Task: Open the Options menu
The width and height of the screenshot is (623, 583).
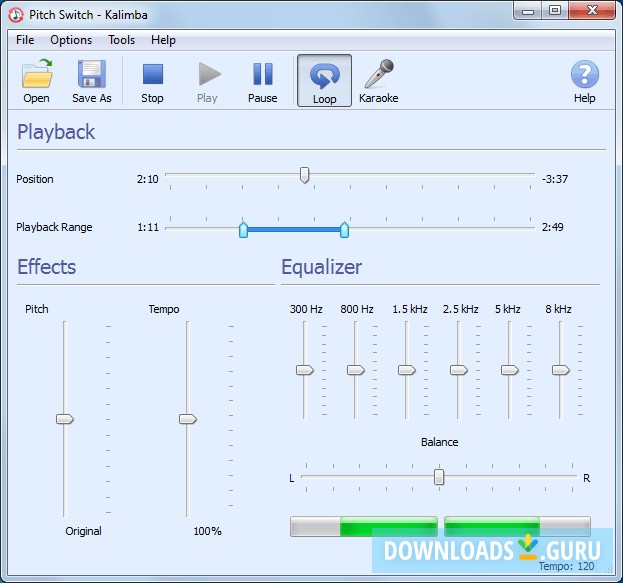Action: coord(71,40)
